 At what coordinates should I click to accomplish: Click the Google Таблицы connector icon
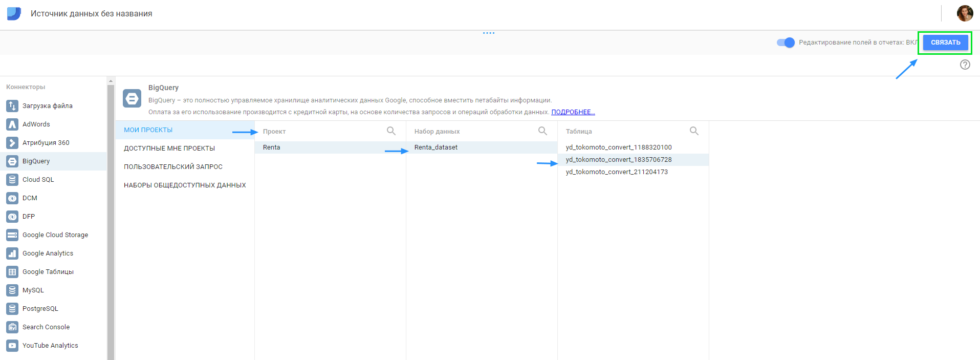pyautogui.click(x=12, y=272)
